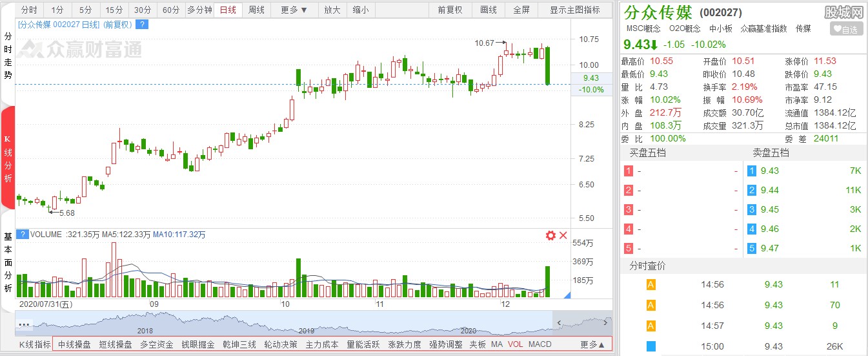Click the 10.67 high price marker

(484, 43)
